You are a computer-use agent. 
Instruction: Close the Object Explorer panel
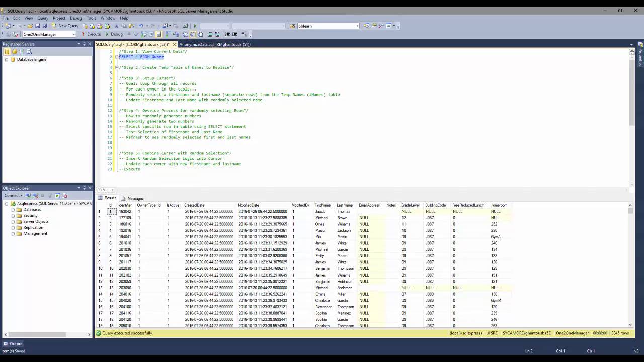pos(90,188)
